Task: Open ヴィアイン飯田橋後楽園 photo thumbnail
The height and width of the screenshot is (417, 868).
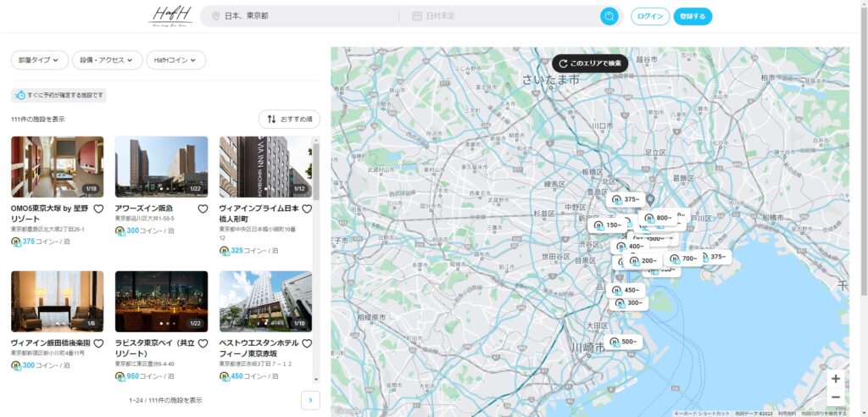Action: point(57,301)
